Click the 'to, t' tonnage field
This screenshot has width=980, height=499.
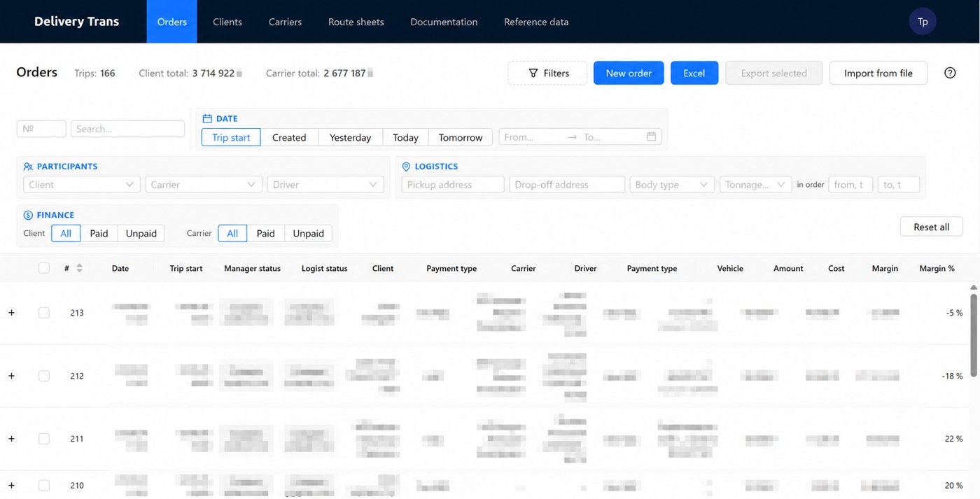pos(899,185)
